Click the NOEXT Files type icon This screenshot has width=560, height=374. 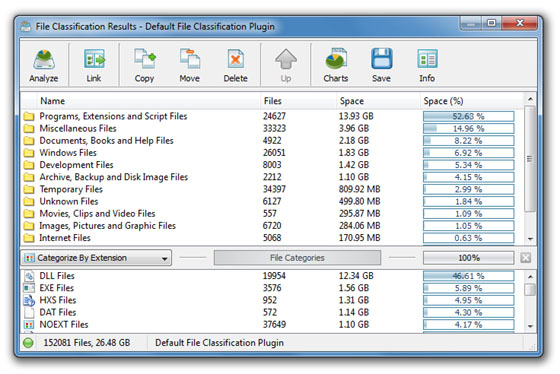pyautogui.click(x=29, y=325)
